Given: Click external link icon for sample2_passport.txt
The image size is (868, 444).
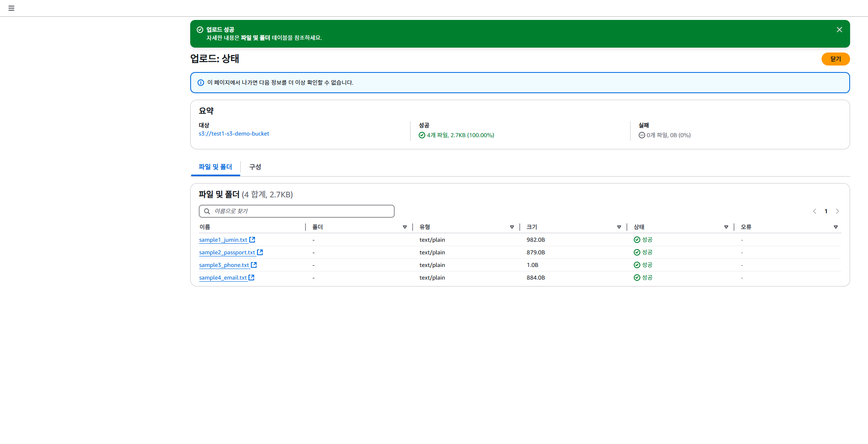Looking at the screenshot, I should coord(260,252).
